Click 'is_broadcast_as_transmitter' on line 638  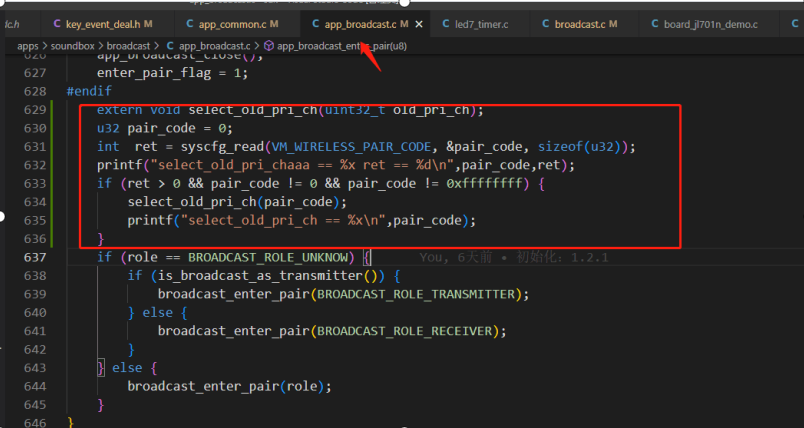(x=260, y=276)
